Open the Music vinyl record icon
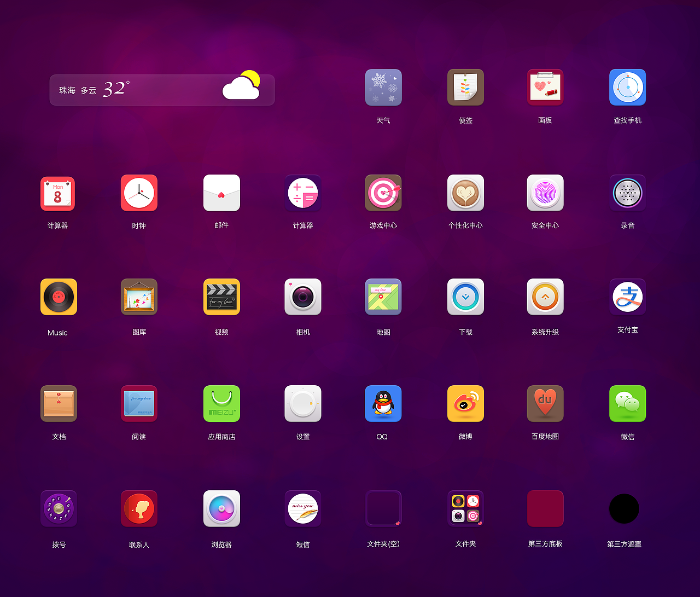 (x=59, y=297)
